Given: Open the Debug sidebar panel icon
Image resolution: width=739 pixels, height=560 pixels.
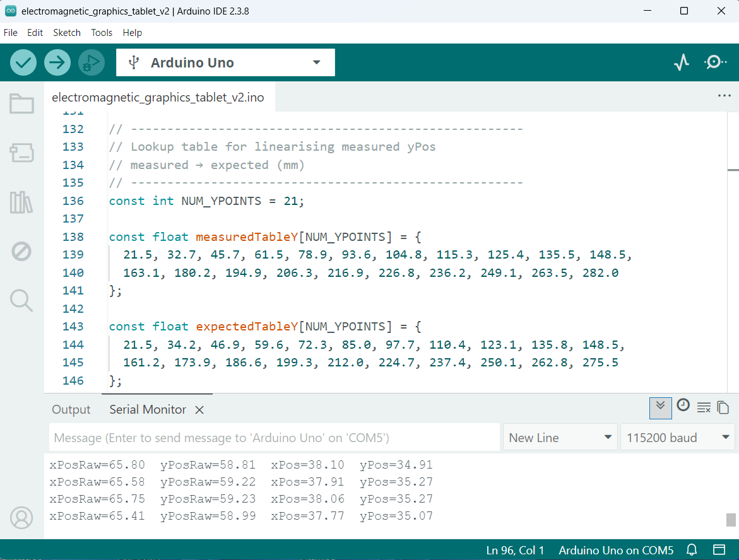Looking at the screenshot, I should click(21, 252).
